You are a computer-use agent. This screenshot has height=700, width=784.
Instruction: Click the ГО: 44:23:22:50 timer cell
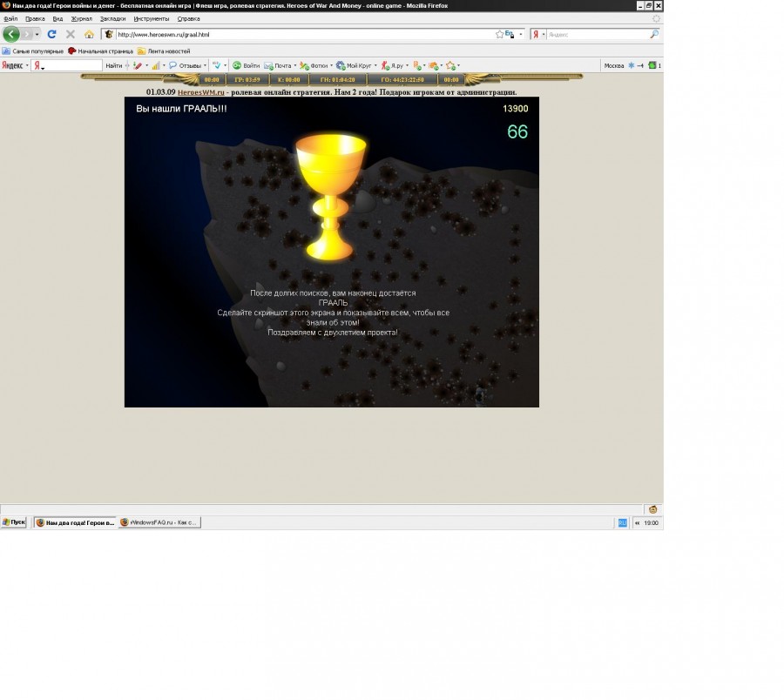402,79
